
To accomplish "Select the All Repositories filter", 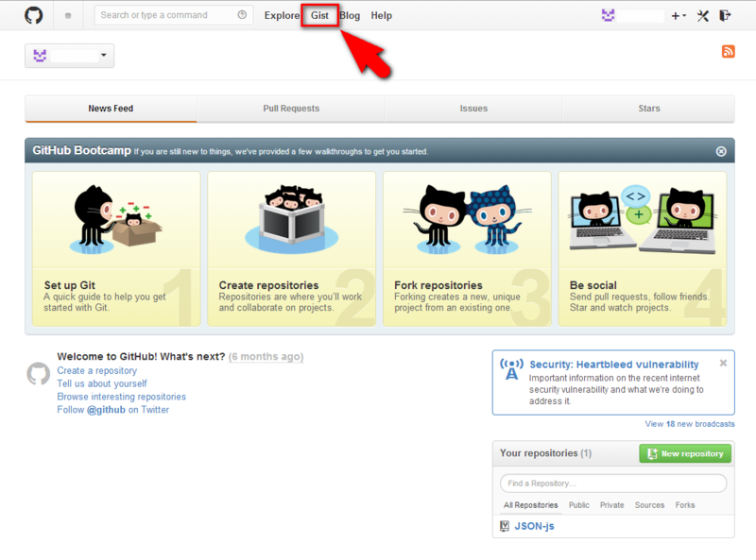I will click(530, 505).
